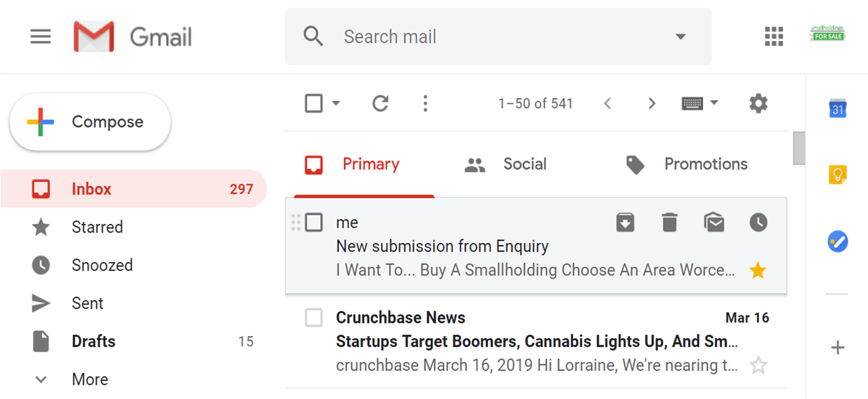
Task: Unstar the New submission from Enquiry email
Action: pyautogui.click(x=758, y=271)
